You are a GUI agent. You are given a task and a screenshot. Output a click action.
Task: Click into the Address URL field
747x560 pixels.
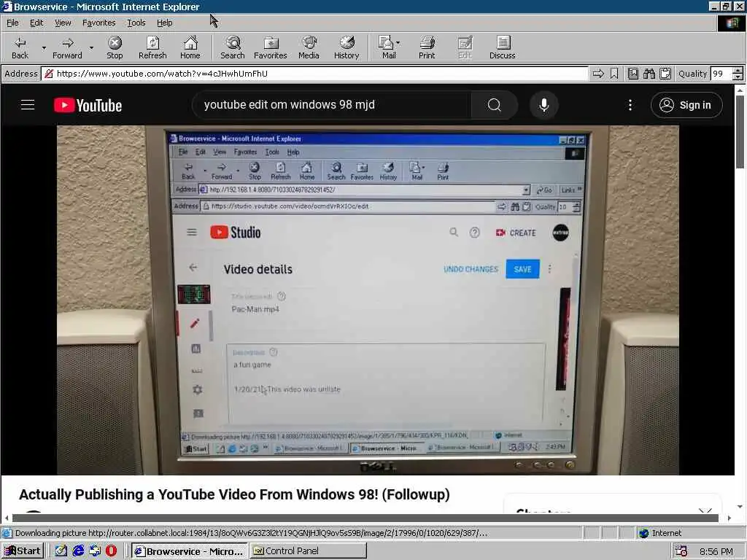tap(314, 74)
